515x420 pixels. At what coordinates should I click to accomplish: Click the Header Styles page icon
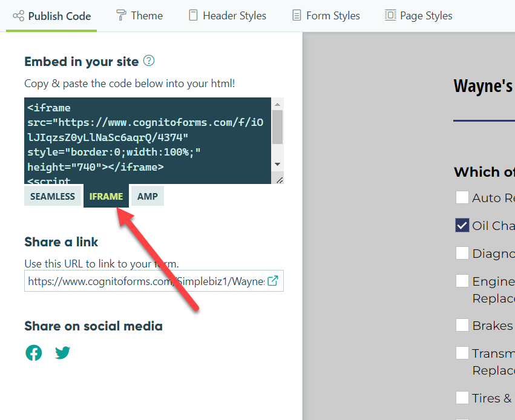pyautogui.click(x=193, y=16)
